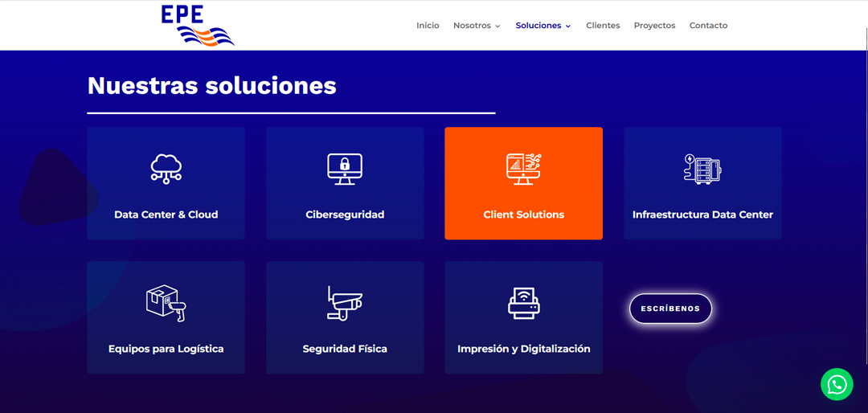Click the EPE logo in header
Screen dimensions: 868x413
pos(197,25)
